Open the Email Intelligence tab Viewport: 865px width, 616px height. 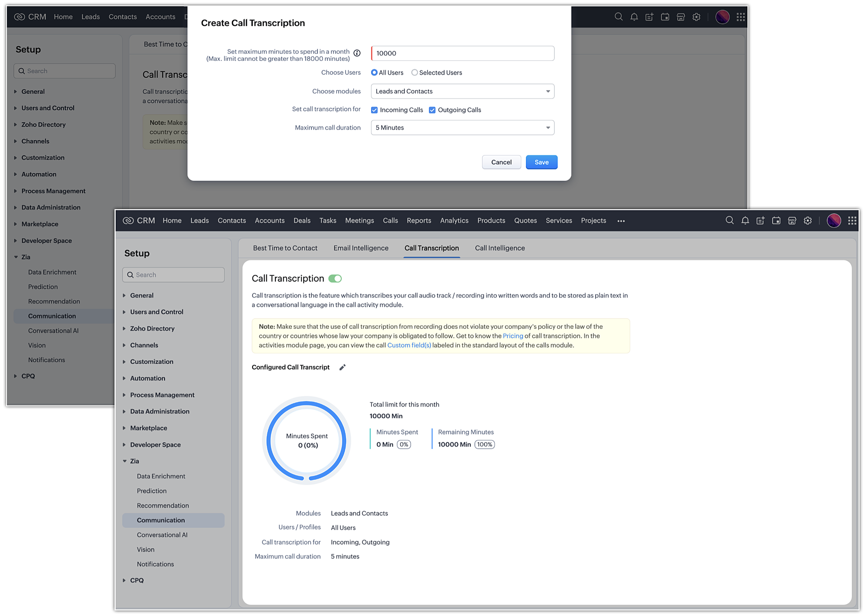tap(361, 248)
